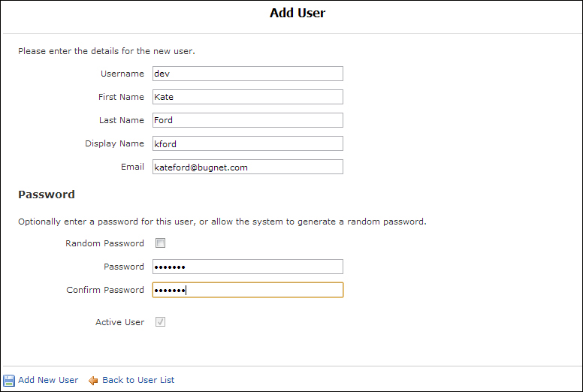Click the Active User text label
Image resolution: width=583 pixels, height=392 pixels.
coord(119,322)
